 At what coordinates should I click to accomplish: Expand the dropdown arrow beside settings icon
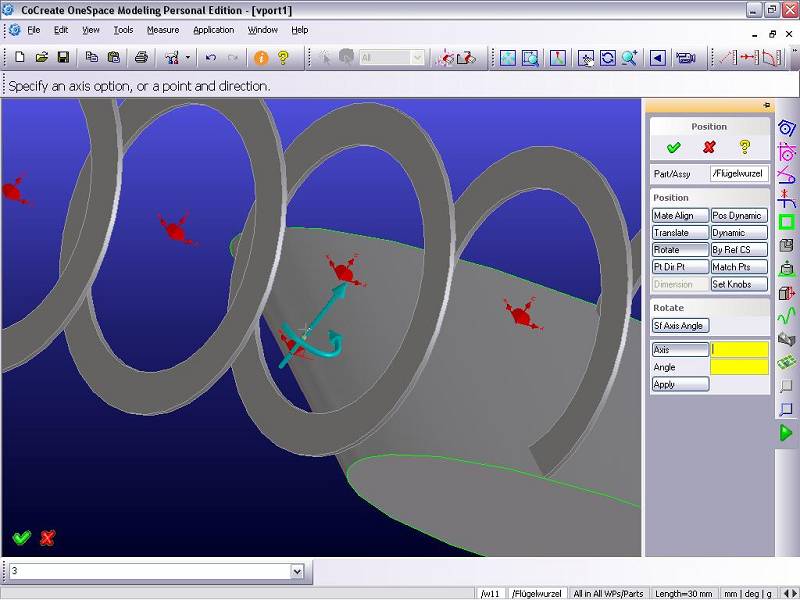click(186, 58)
